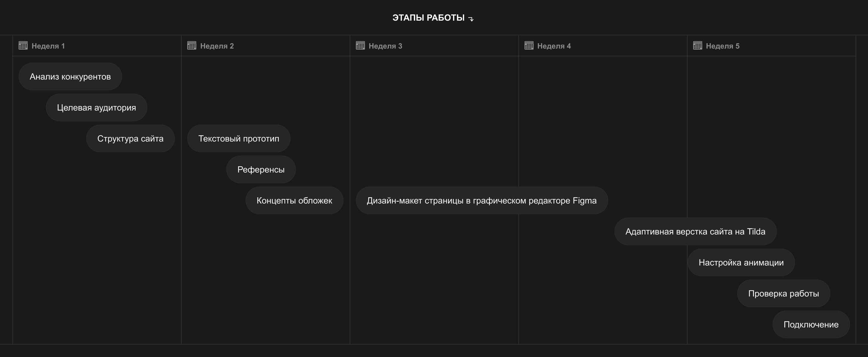Select the Анализ конкурентов task pill
Image resolution: width=868 pixels, height=357 pixels.
coord(70,76)
